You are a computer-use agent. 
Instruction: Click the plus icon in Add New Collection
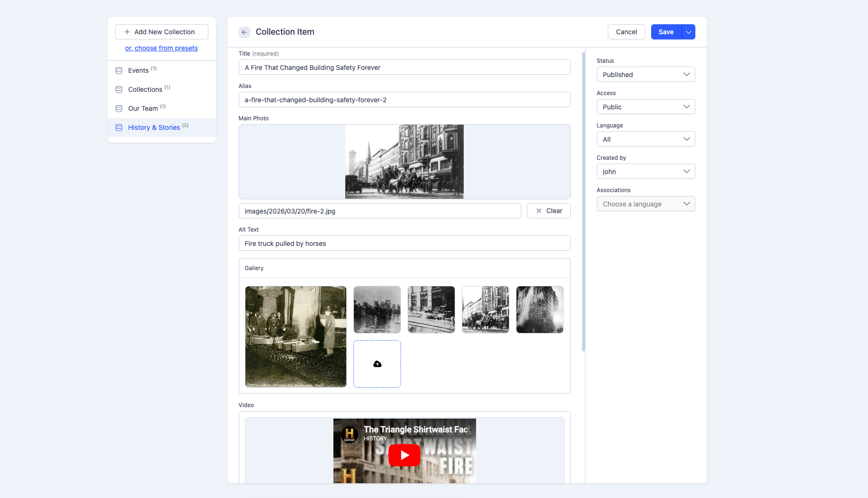pyautogui.click(x=127, y=32)
